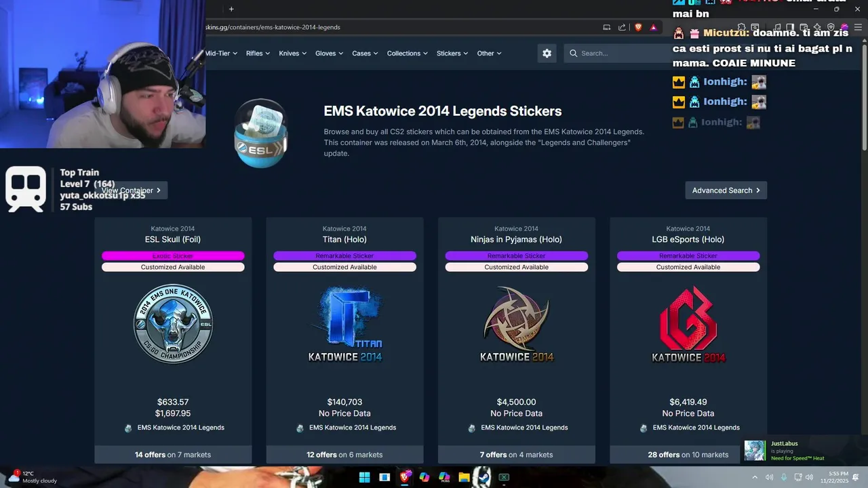Screen dimensions: 868x488
Task: Open Steam from the taskbar
Action: (x=484, y=477)
